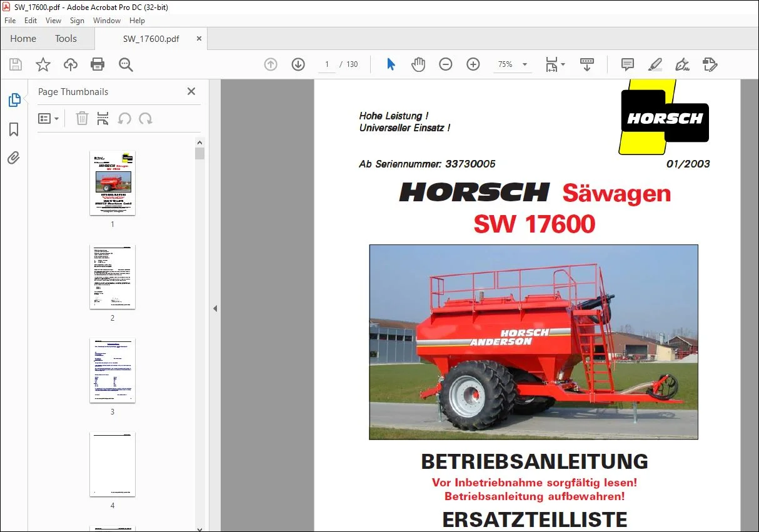Click the 'SW 17600' title text
The image size is (759, 532).
click(x=535, y=224)
